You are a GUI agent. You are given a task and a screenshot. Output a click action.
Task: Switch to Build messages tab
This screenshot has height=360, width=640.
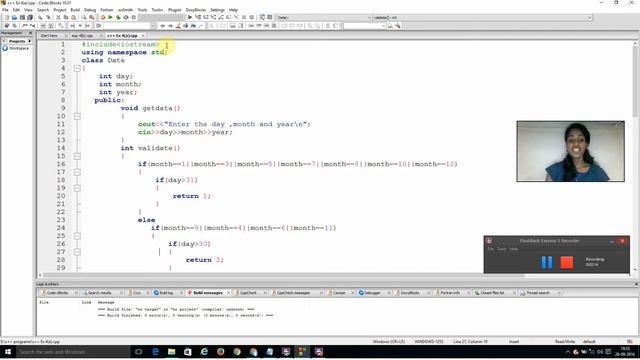click(x=208, y=293)
